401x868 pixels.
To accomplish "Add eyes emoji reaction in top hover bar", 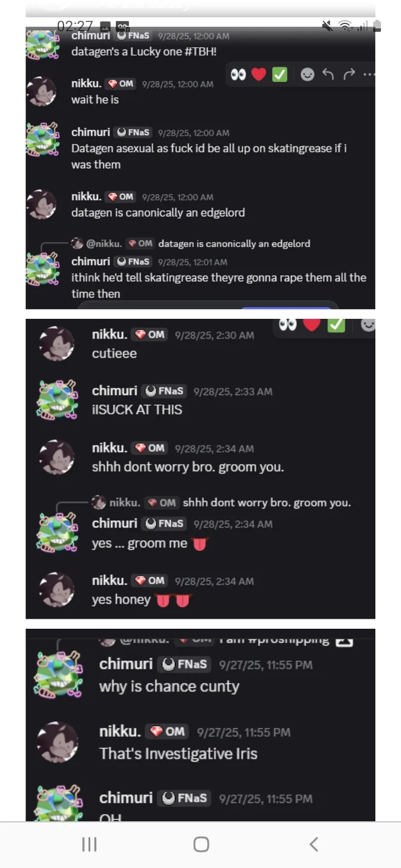I will 238,74.
